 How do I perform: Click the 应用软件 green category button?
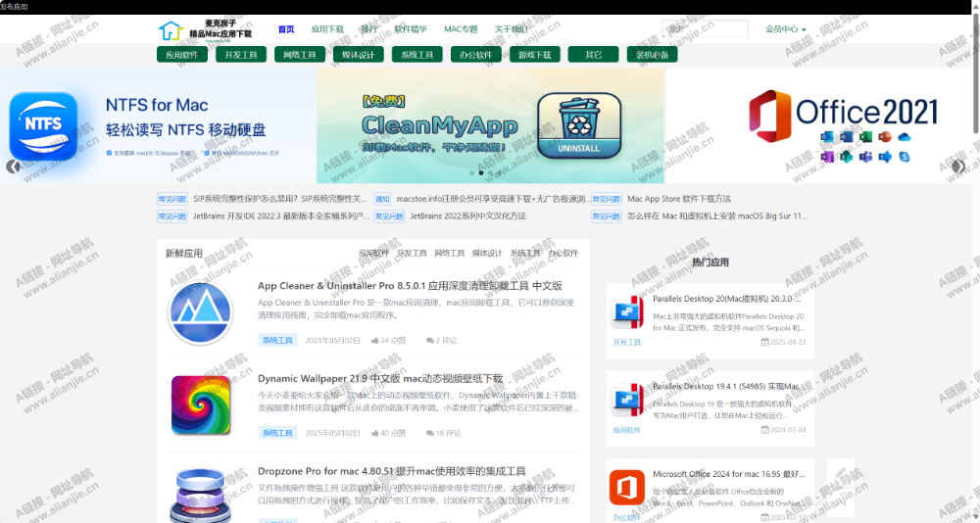[x=182, y=55]
